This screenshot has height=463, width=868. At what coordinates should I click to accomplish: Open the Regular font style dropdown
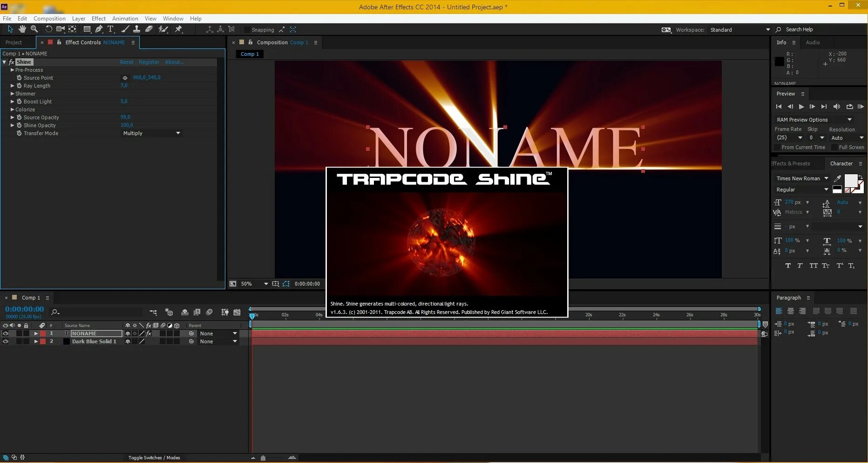coord(802,190)
